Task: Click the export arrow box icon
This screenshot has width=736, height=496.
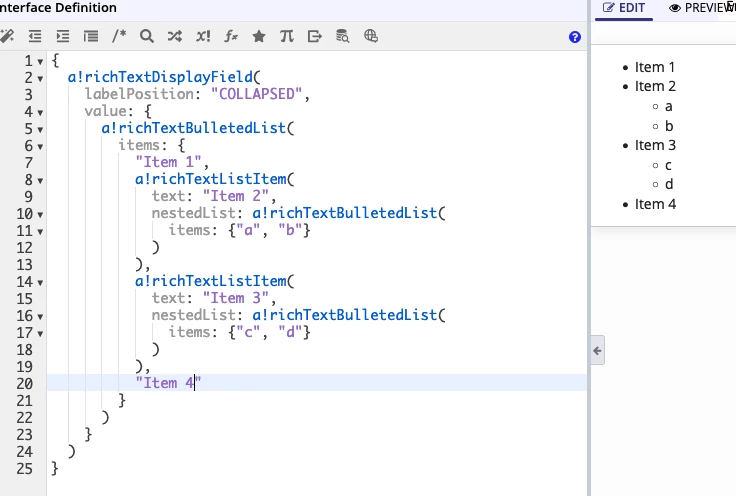Action: 315,36
